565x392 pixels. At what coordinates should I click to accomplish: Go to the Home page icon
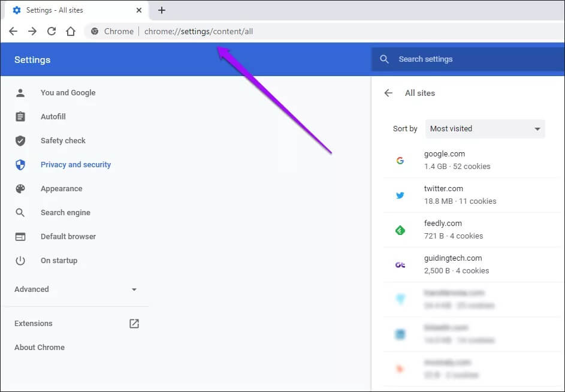71,31
